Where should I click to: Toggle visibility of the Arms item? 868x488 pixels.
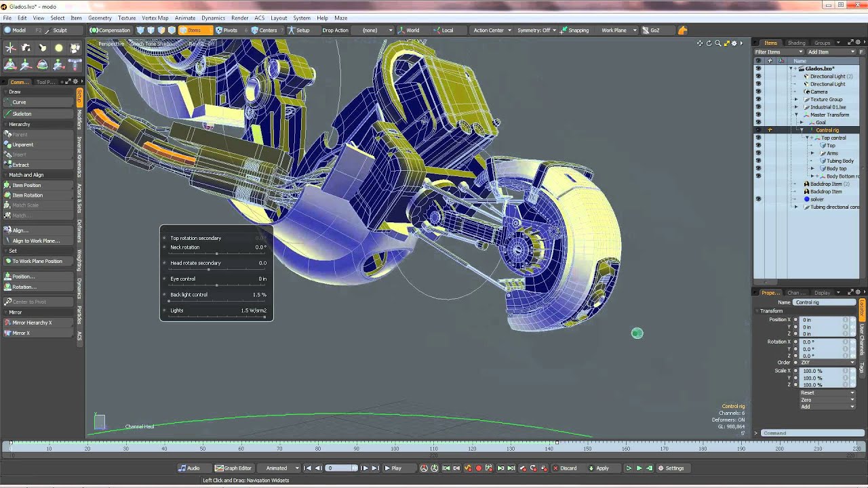point(758,153)
